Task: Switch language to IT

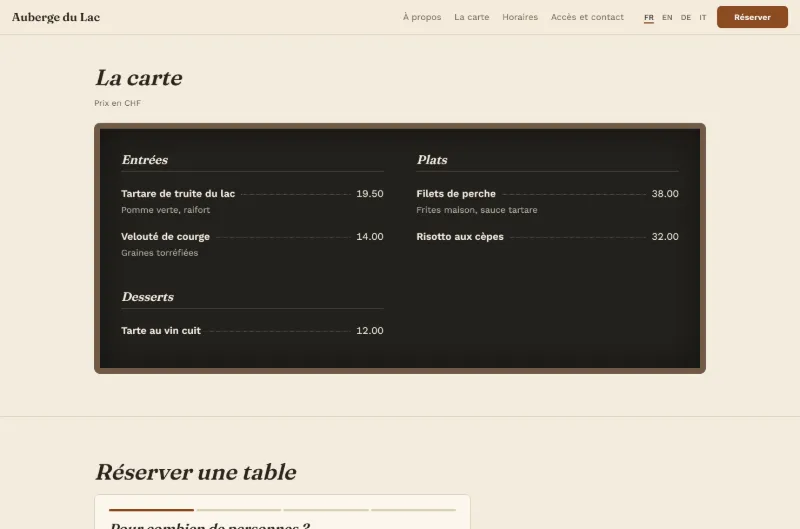Action: 703,17
